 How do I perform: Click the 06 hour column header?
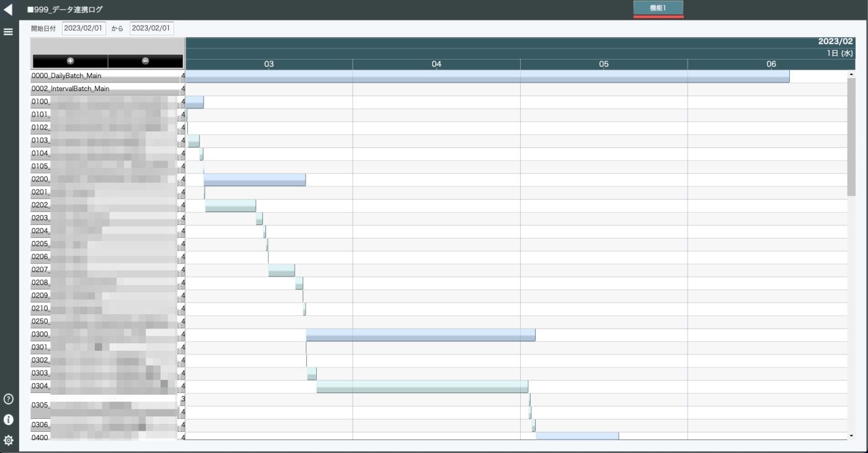771,64
